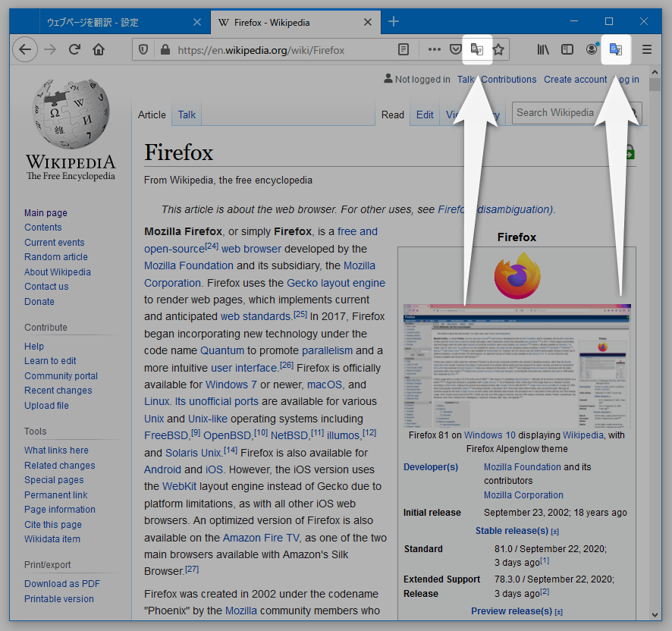672x631 pixels.
Task: Close the Firefox - Wikipedia tab
Action: (x=367, y=22)
